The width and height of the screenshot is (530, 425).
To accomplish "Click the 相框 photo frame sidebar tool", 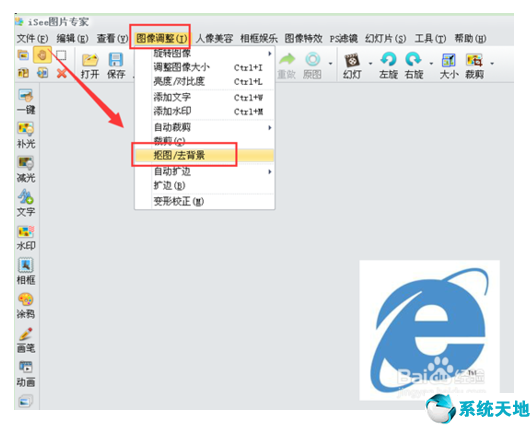I will tap(26, 272).
